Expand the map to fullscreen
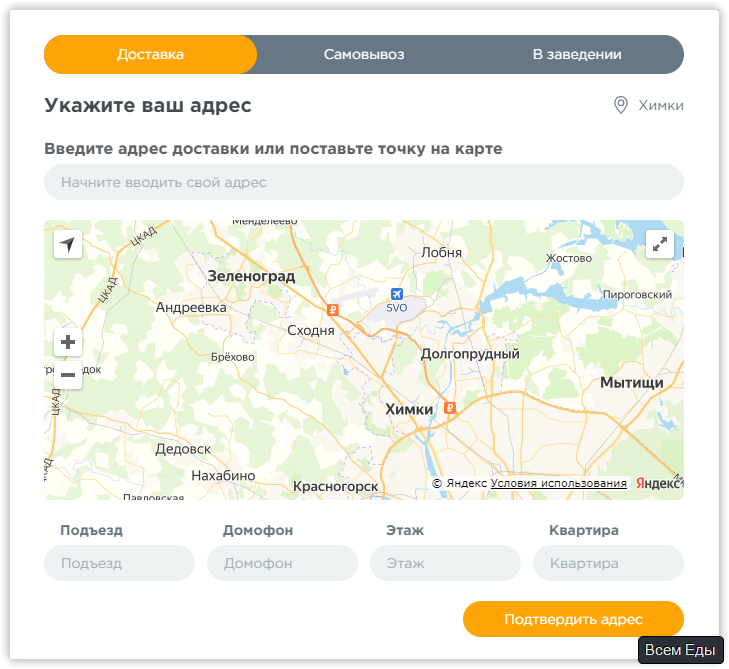The height and width of the screenshot is (669, 729). [660, 244]
